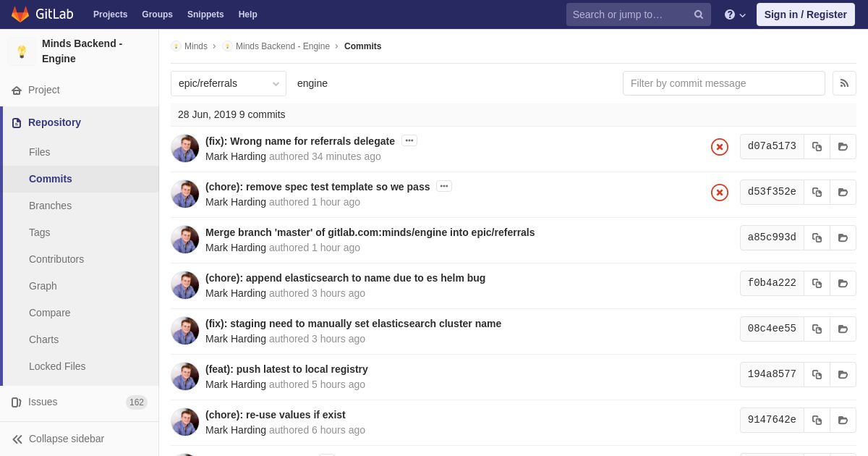The height and width of the screenshot is (456, 868).
Task: Open commit 'Wrong name for referrals delegate'
Action: 300,141
